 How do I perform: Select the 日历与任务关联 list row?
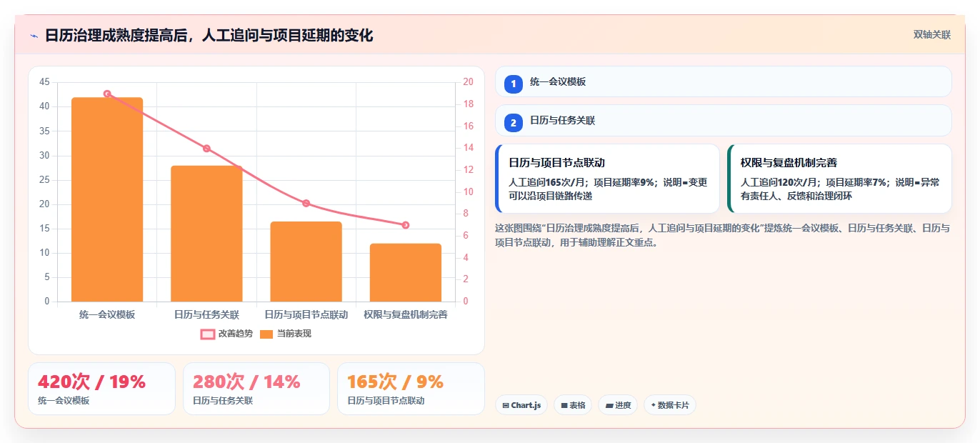click(723, 120)
